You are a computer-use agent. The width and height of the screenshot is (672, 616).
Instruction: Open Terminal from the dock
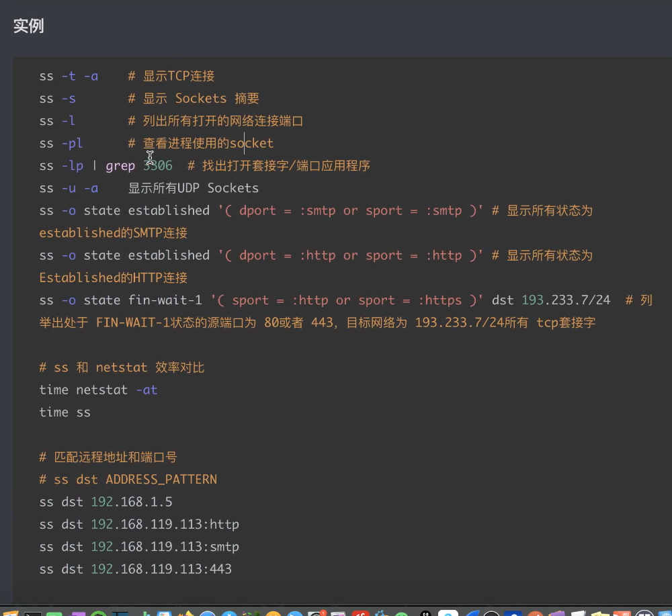point(32,613)
